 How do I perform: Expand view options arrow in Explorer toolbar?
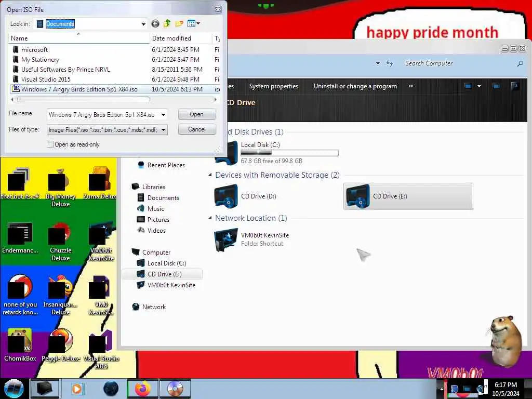(479, 86)
